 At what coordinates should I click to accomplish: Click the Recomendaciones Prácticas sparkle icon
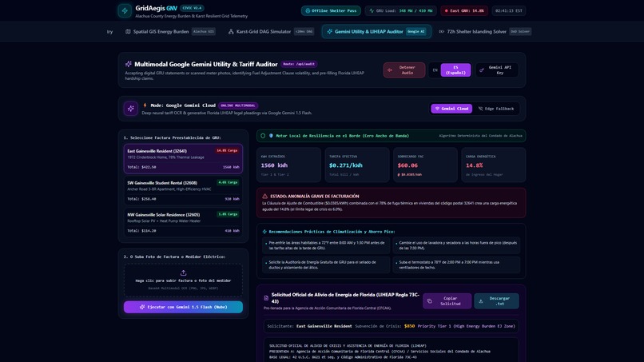click(x=264, y=232)
